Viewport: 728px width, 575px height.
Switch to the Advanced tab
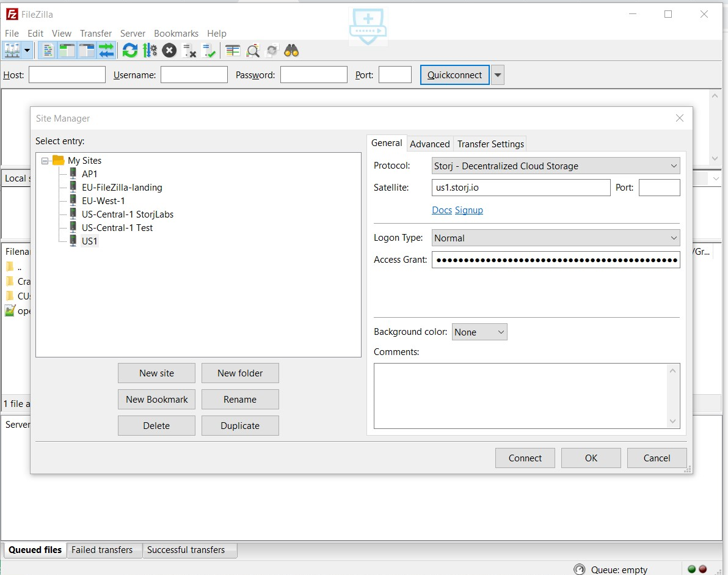pyautogui.click(x=429, y=144)
